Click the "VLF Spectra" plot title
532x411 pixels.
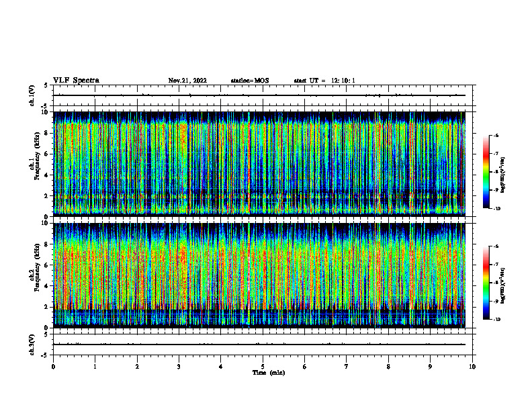click(x=76, y=81)
